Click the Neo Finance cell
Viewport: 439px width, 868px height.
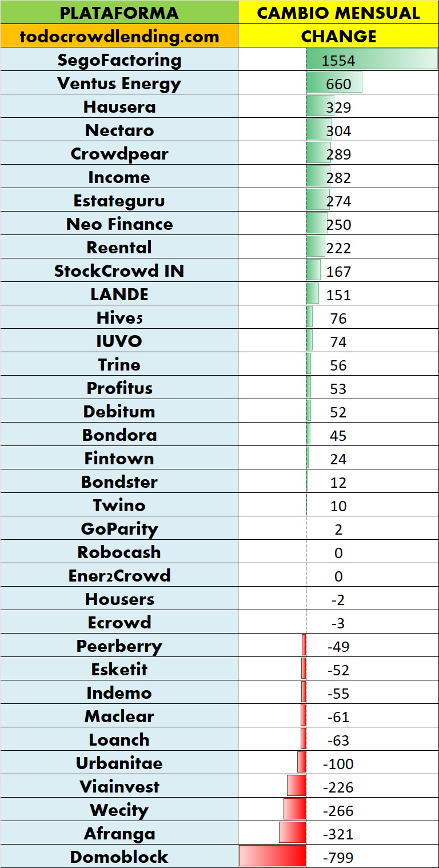[x=119, y=224]
